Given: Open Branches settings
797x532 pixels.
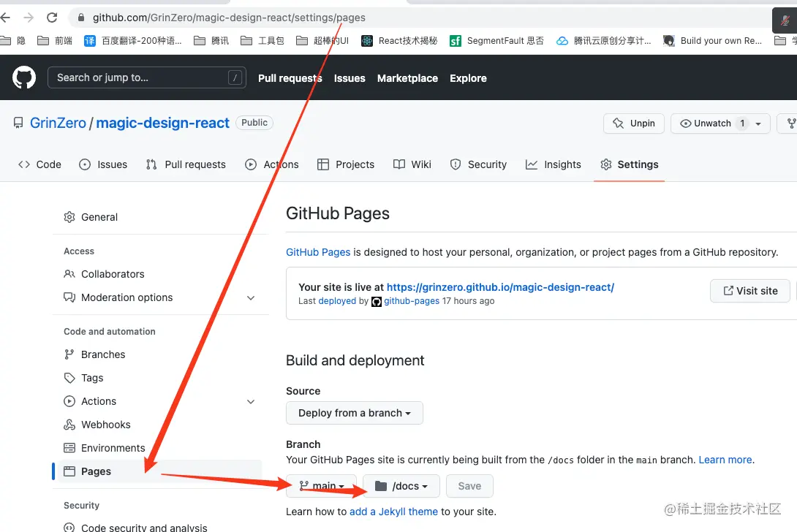Looking at the screenshot, I should click(x=94, y=354).
